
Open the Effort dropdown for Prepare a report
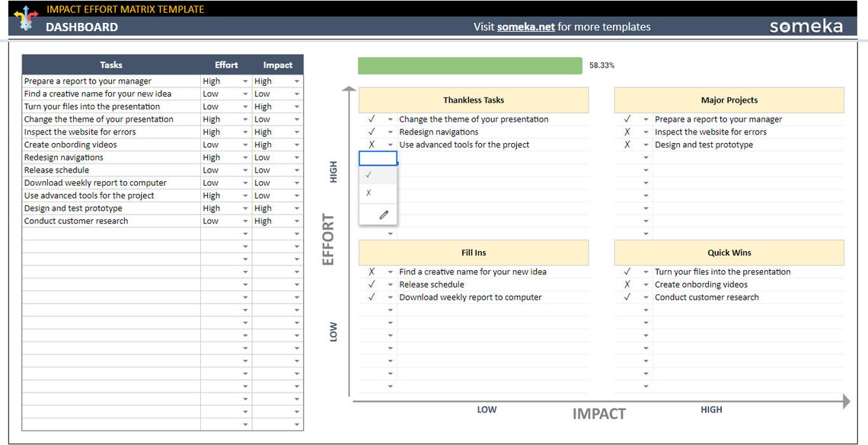pyautogui.click(x=244, y=81)
